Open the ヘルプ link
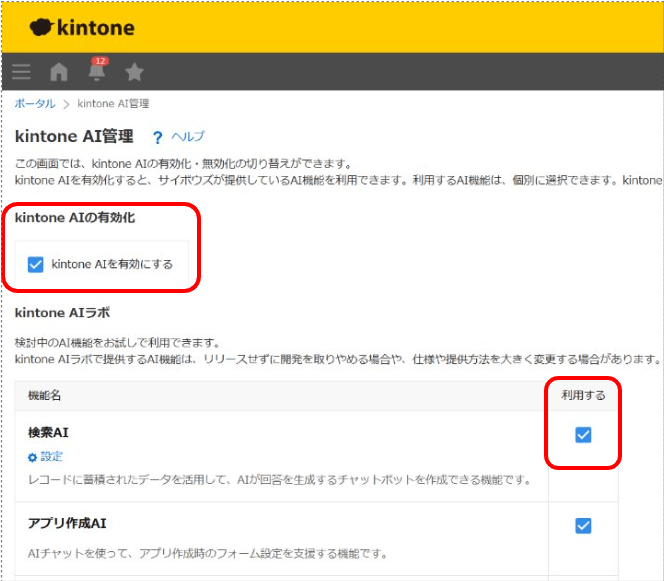This screenshot has width=664, height=581. point(188,136)
